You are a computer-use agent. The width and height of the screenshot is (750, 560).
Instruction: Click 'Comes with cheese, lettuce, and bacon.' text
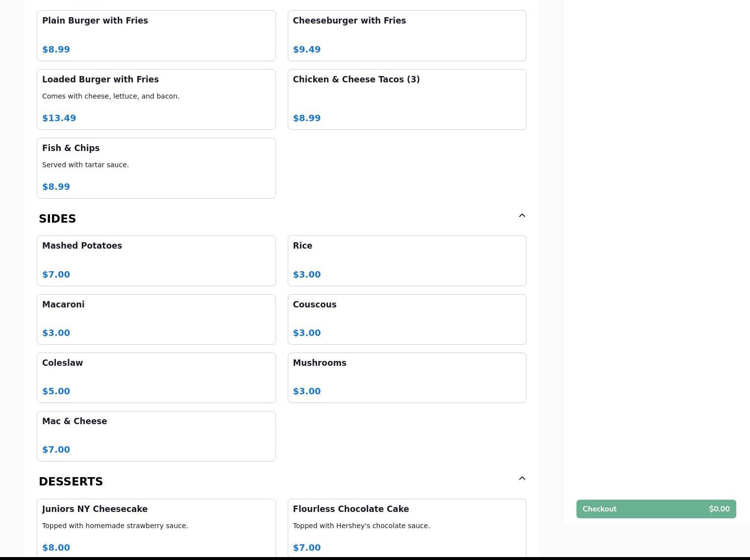(111, 96)
